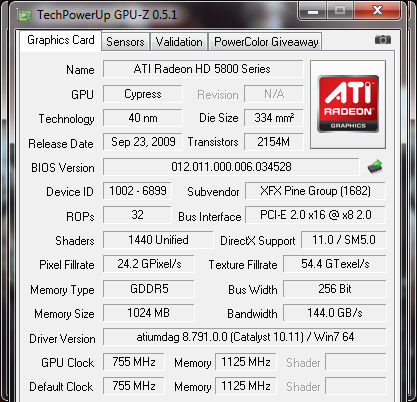This screenshot has height=402, width=417.
Task: Click Pixel Fillrate value 24.2 GPixel/s
Action: click(x=149, y=264)
